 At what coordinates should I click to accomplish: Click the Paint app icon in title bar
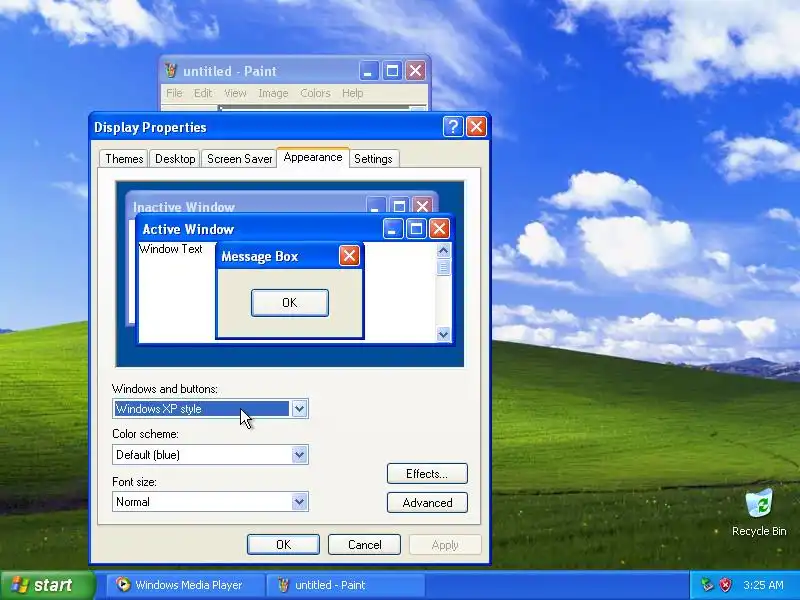point(170,70)
